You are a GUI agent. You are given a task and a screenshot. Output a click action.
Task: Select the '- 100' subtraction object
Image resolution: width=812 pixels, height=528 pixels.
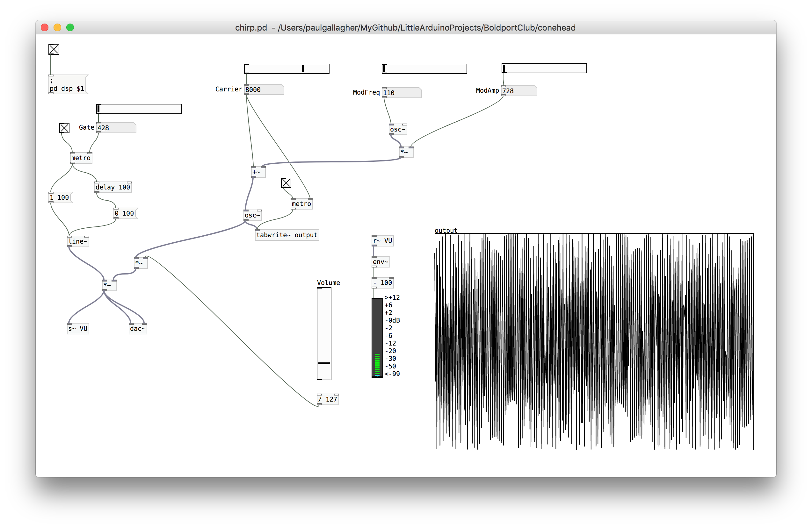click(383, 283)
